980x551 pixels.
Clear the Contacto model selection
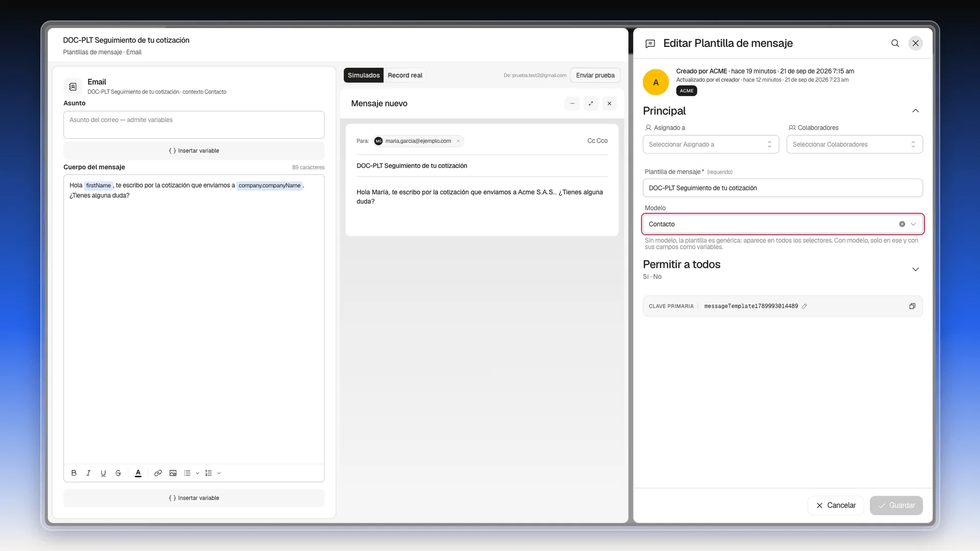pyautogui.click(x=902, y=224)
